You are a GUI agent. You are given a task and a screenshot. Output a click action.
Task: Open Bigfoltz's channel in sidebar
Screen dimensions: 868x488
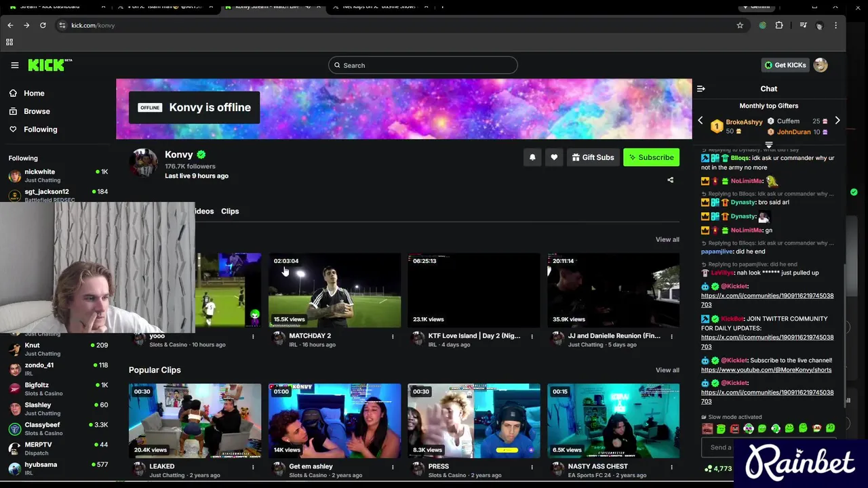point(58,388)
